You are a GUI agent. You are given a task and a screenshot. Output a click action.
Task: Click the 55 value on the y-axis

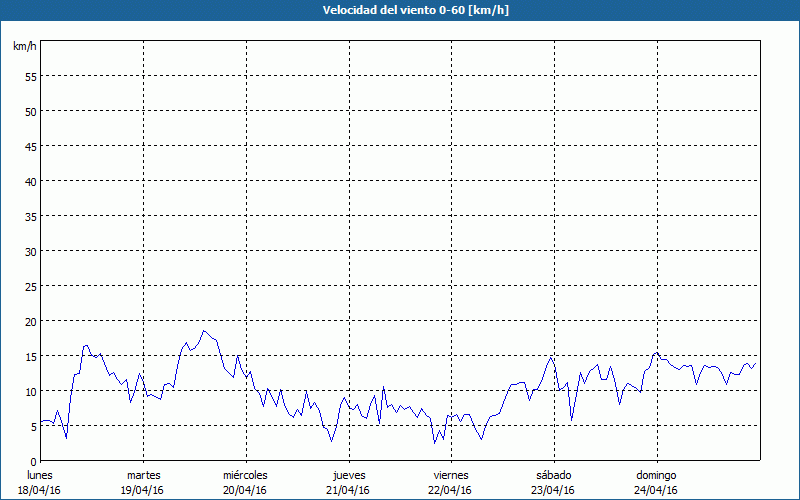point(30,76)
